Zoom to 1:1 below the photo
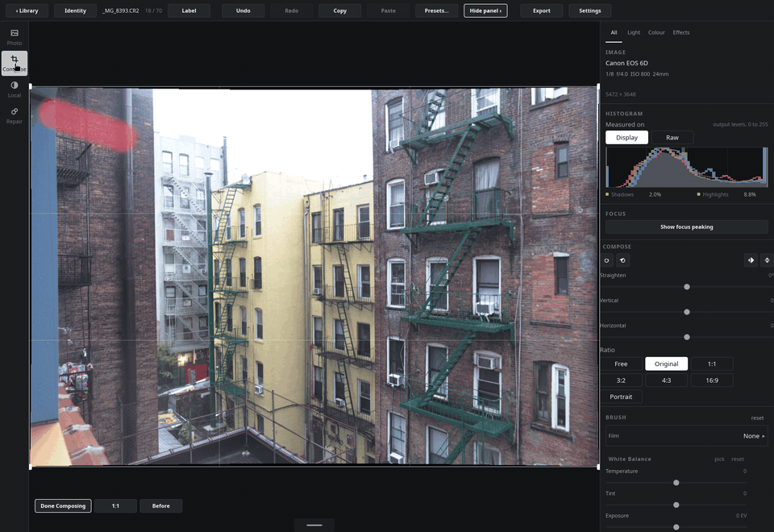The width and height of the screenshot is (774, 532). coord(115,506)
